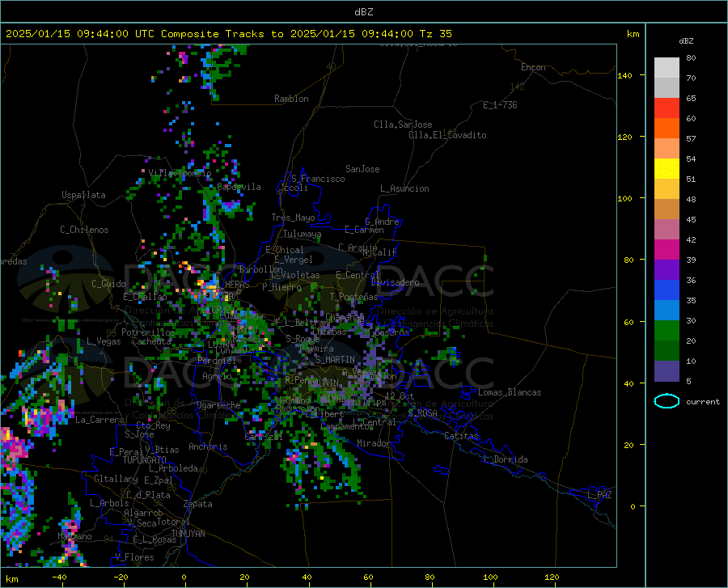This screenshot has height=588, width=728.
Task: Click the C_Chilenos map label
Action: point(84,230)
